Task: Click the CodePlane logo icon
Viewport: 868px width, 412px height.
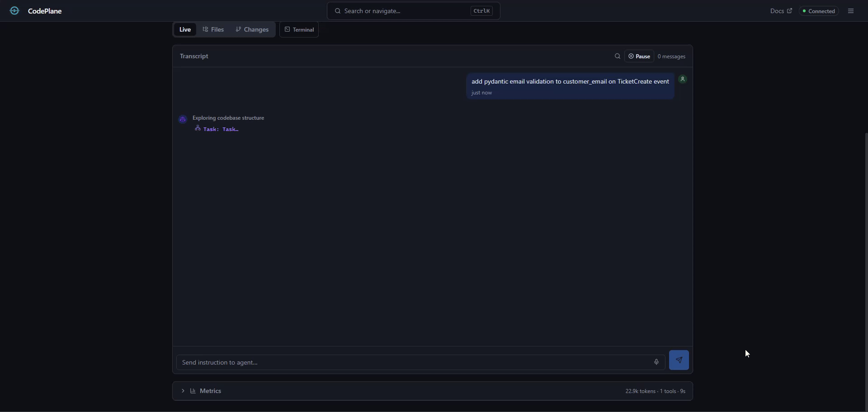Action: pos(14,11)
